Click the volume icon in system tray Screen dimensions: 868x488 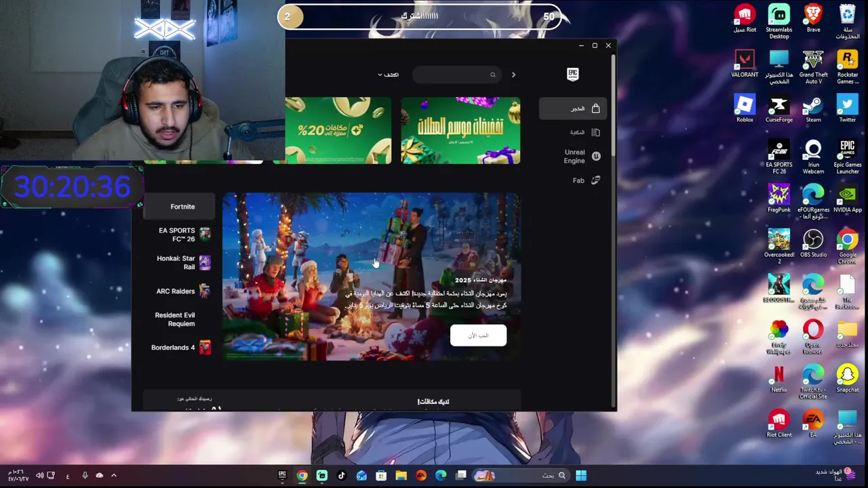(39, 476)
